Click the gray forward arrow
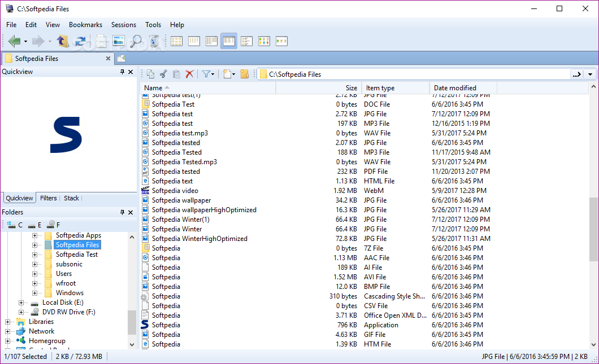This screenshot has height=364, width=599. click(x=38, y=41)
